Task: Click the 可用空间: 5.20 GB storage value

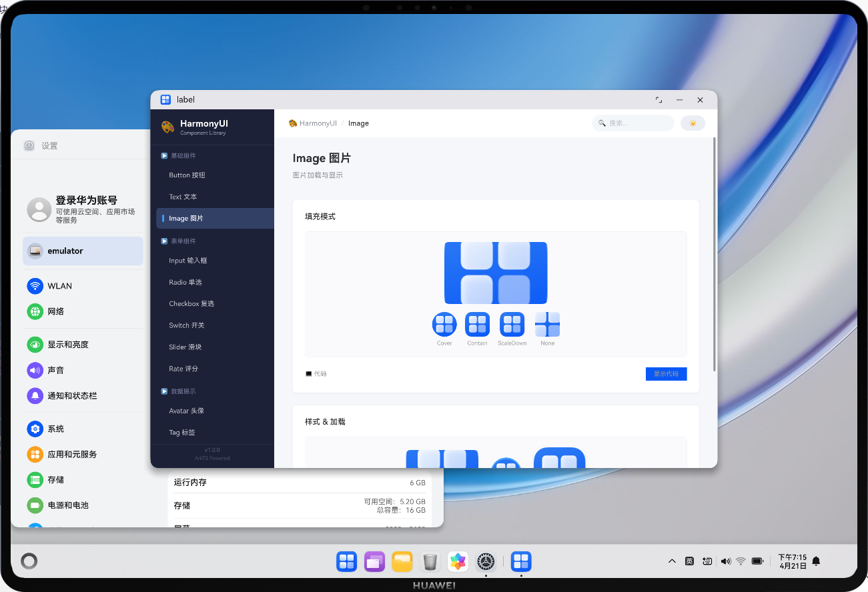Action: tap(394, 501)
